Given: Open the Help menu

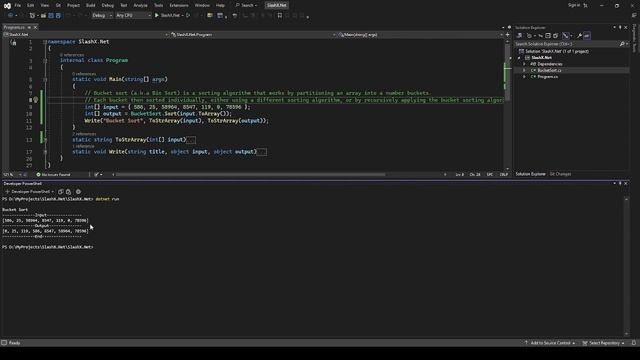Looking at the screenshot, I should [x=220, y=5].
